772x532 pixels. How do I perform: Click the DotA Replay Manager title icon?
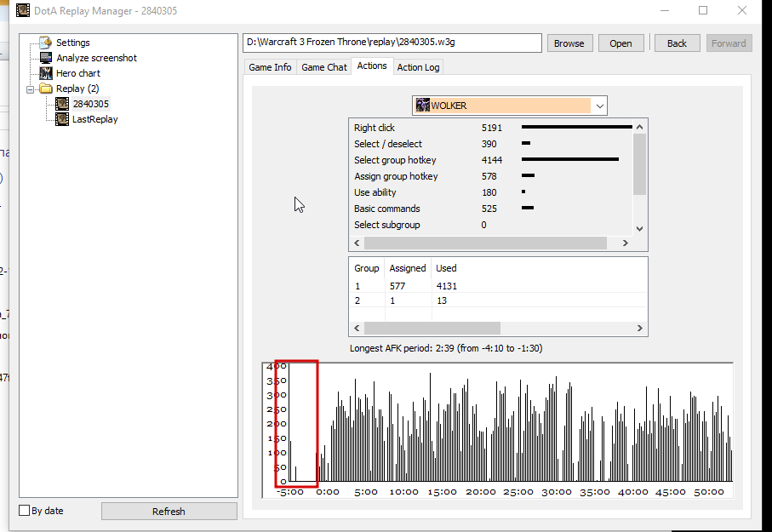pos(23,10)
